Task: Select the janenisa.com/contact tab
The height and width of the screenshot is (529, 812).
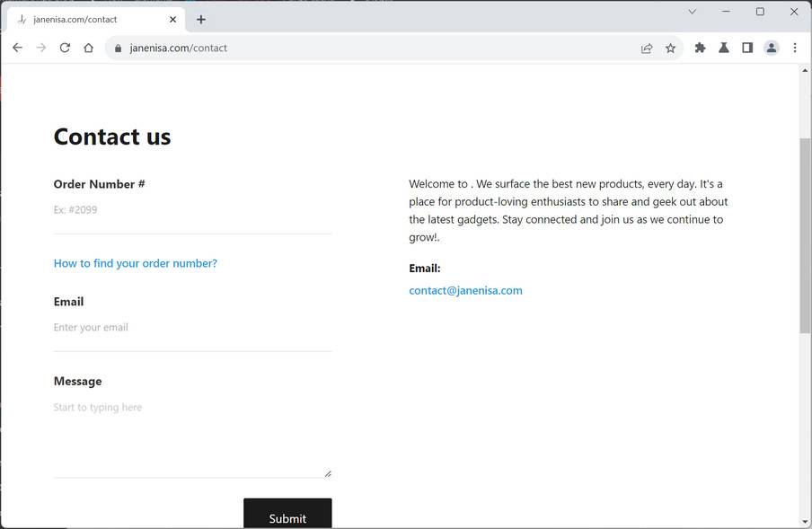Action: point(90,19)
